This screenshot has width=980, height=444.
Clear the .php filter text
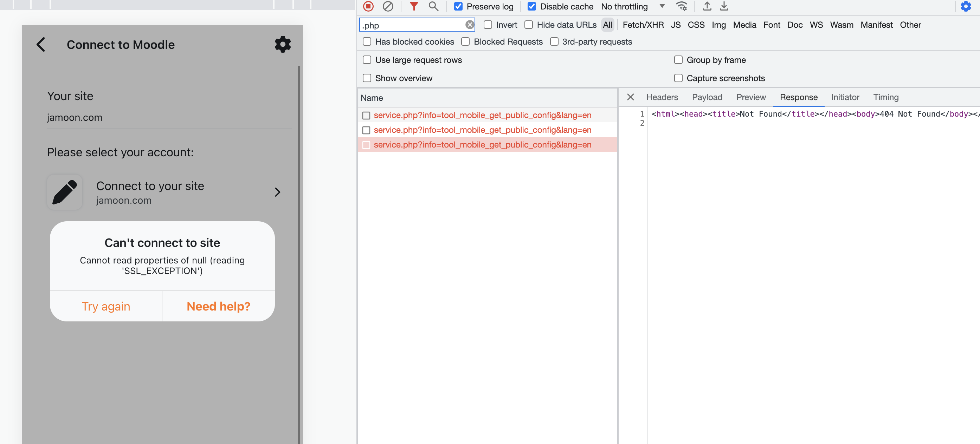coord(470,25)
